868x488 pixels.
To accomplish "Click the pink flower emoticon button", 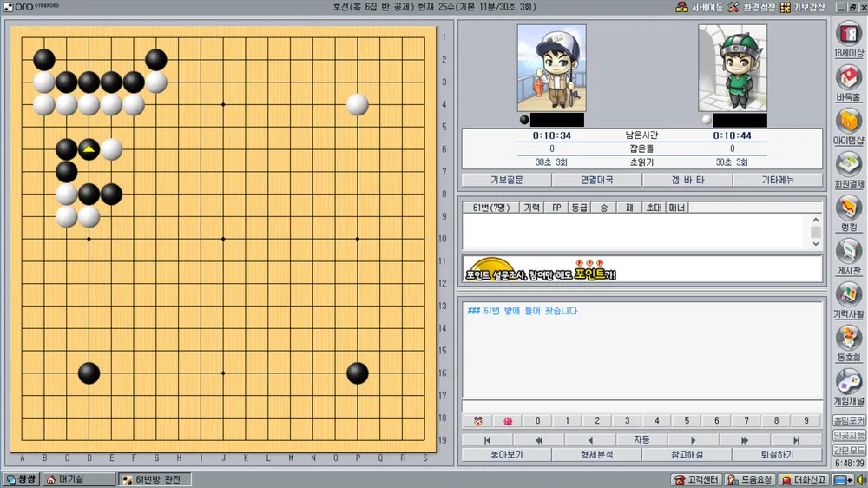I will (508, 421).
